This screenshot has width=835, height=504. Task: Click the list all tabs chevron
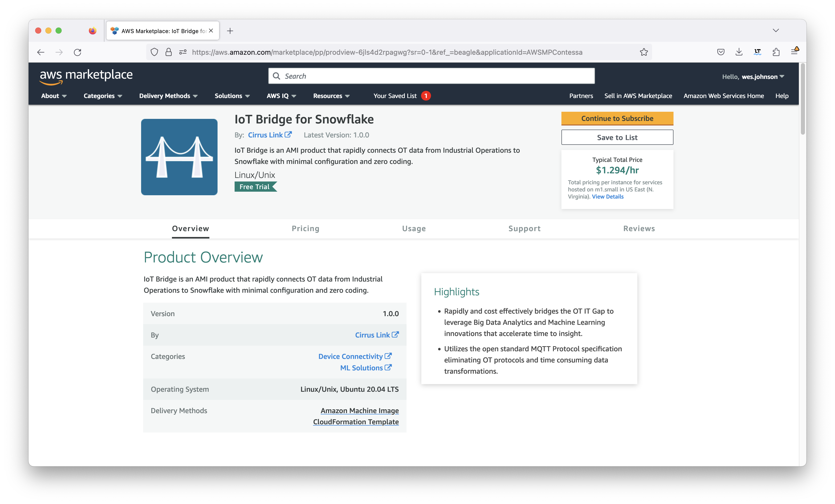coord(776,31)
